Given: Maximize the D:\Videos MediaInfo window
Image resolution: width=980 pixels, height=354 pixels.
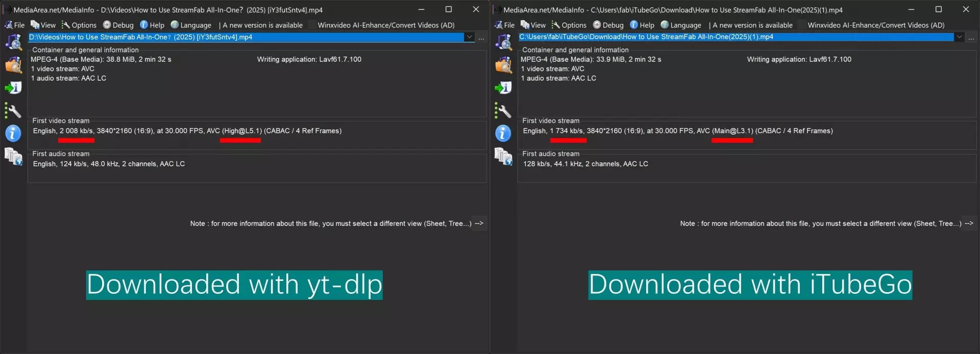Looking at the screenshot, I should (x=449, y=9).
